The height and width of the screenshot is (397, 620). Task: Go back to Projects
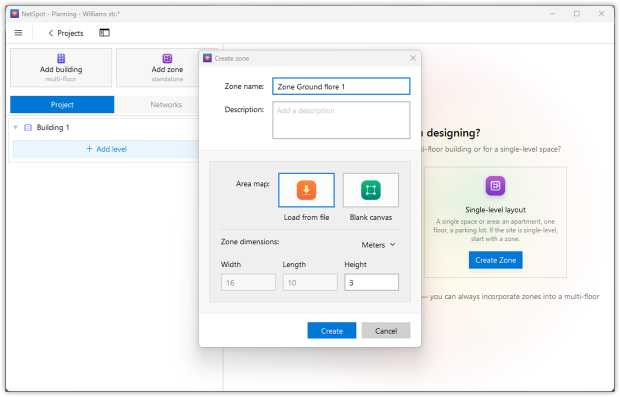(x=66, y=33)
